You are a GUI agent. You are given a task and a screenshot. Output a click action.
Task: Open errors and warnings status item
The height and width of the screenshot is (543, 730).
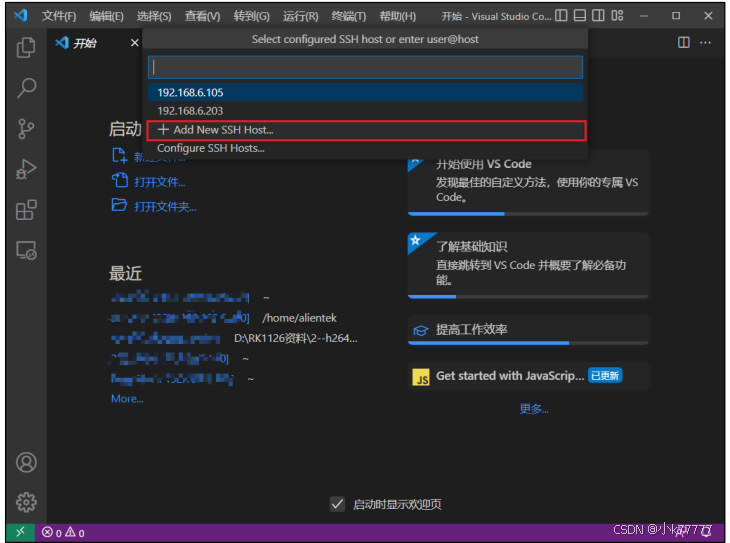pyautogui.click(x=63, y=532)
